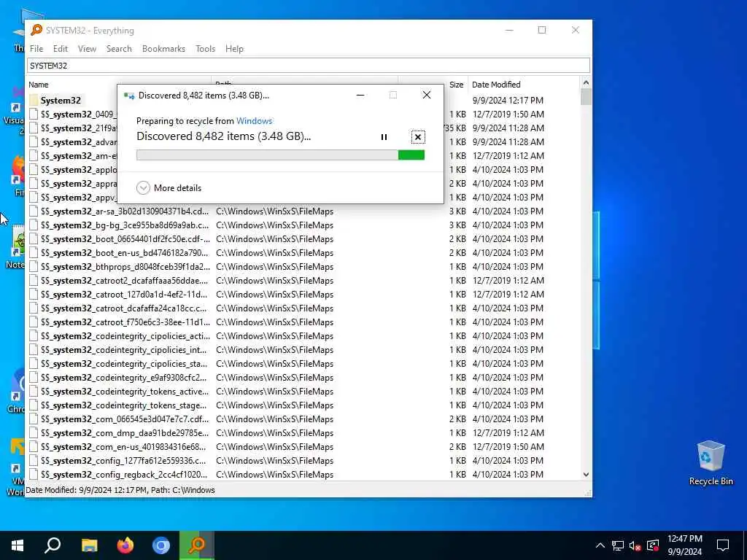Click file icon of $$_system32_com_en-us row
The height and width of the screenshot is (560, 747).
[x=34, y=447]
